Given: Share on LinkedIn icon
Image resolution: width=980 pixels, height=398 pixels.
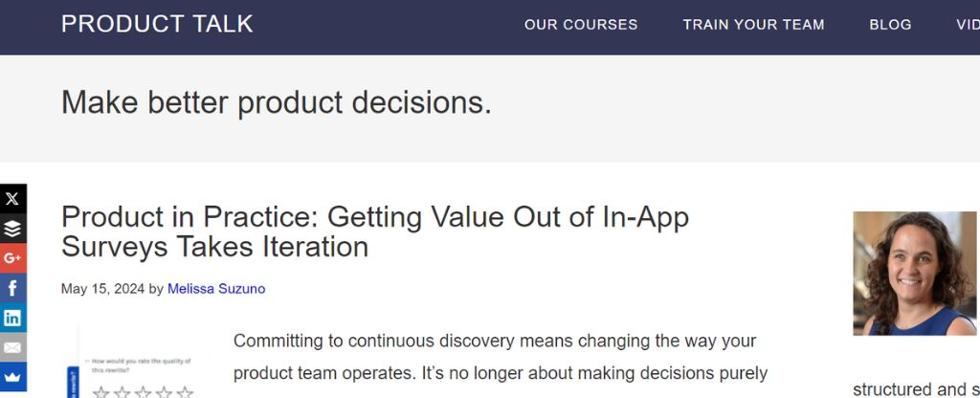Looking at the screenshot, I should point(12,318).
